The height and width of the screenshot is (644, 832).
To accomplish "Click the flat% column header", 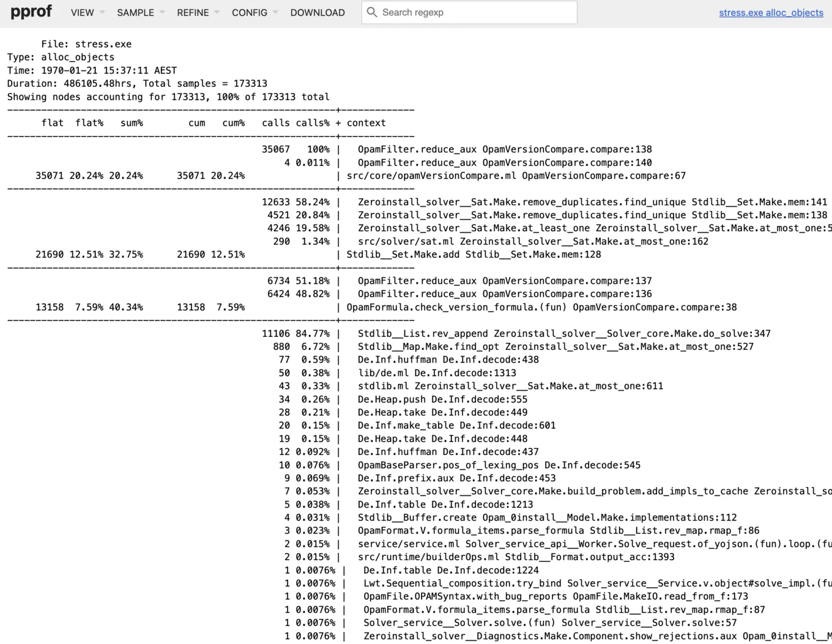I will pyautogui.click(x=89, y=123).
